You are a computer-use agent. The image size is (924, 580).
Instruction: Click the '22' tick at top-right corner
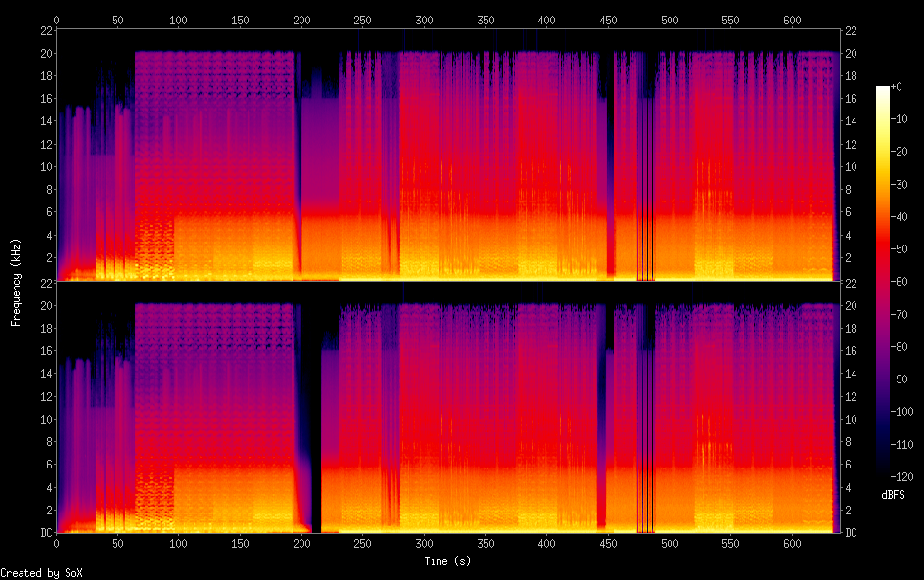[x=851, y=30]
